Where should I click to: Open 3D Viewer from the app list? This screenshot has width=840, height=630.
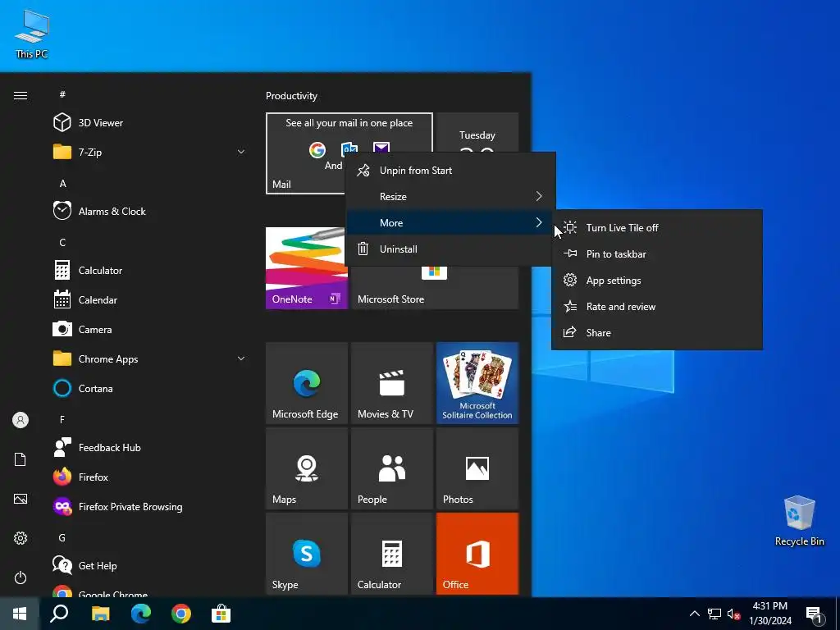point(149,123)
